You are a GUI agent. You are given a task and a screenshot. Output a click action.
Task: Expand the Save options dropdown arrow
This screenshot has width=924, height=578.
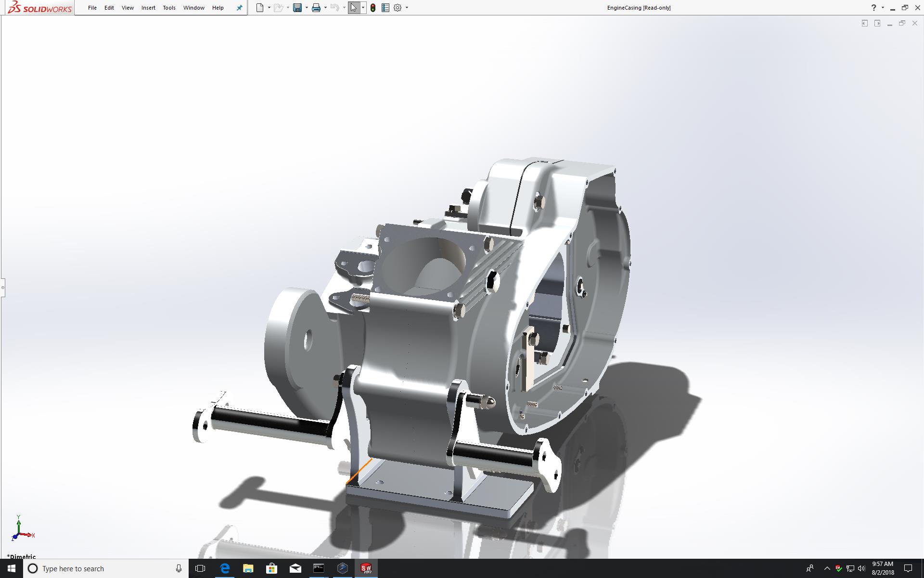click(x=307, y=8)
